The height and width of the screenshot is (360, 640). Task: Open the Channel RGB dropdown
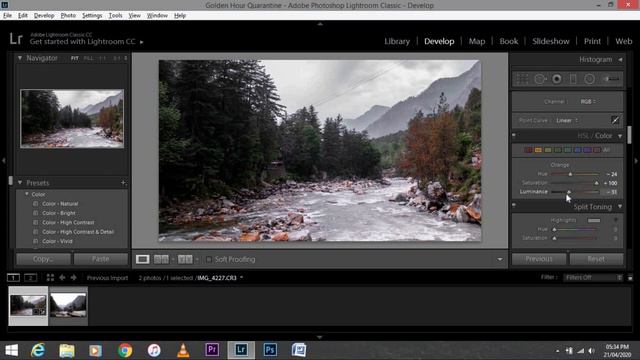click(x=588, y=101)
